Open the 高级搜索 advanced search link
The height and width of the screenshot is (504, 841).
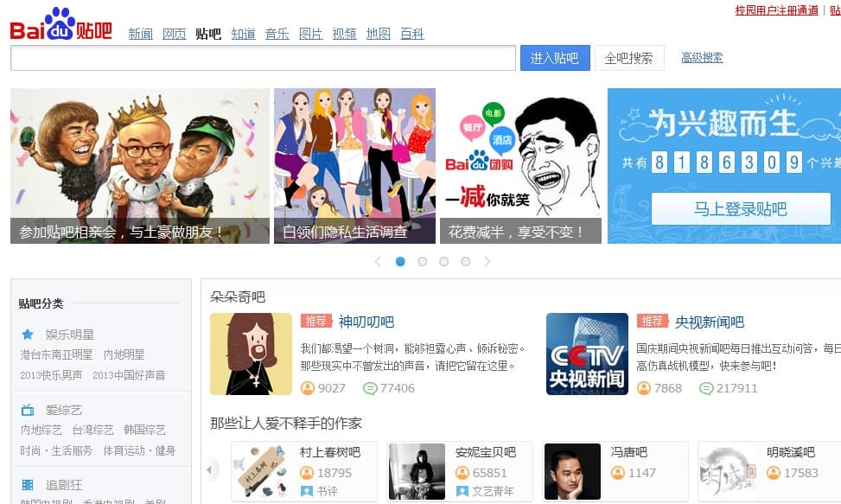(x=702, y=58)
